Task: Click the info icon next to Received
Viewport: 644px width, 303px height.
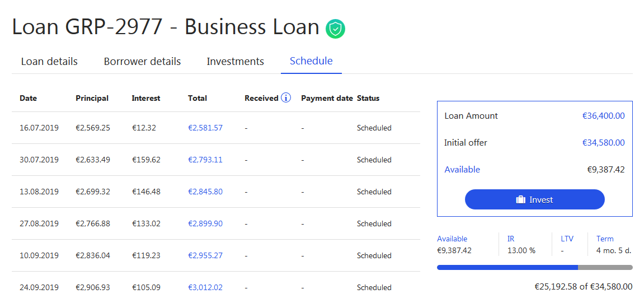Action: [x=286, y=98]
